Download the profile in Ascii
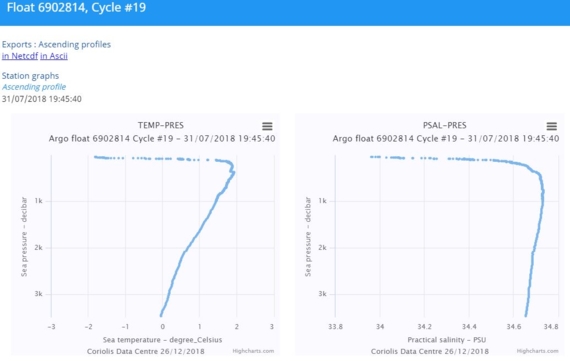The image size is (570, 361). (54, 56)
